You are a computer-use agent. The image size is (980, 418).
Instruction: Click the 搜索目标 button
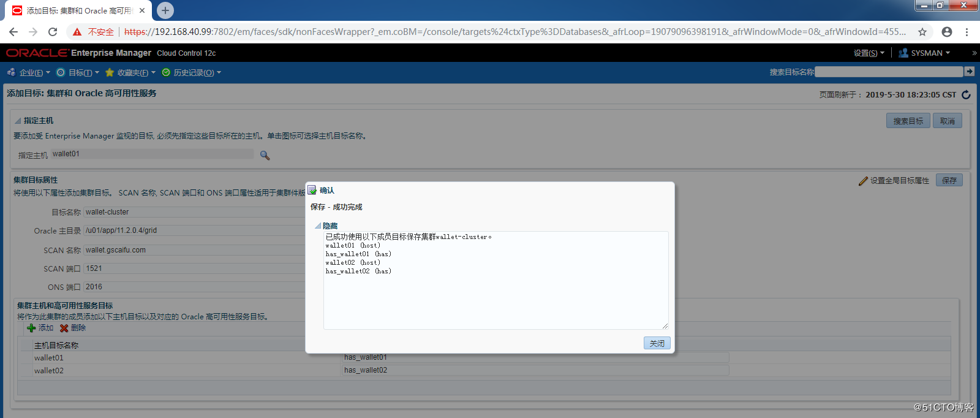(908, 121)
